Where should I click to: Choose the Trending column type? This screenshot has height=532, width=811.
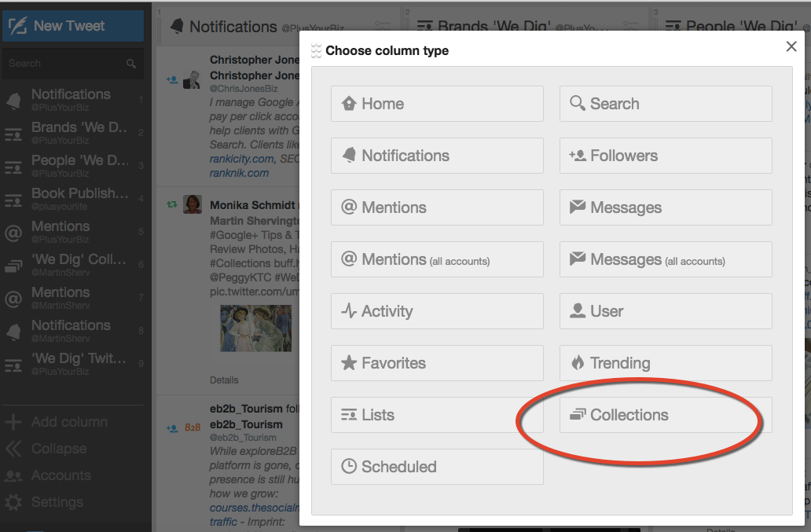click(666, 363)
